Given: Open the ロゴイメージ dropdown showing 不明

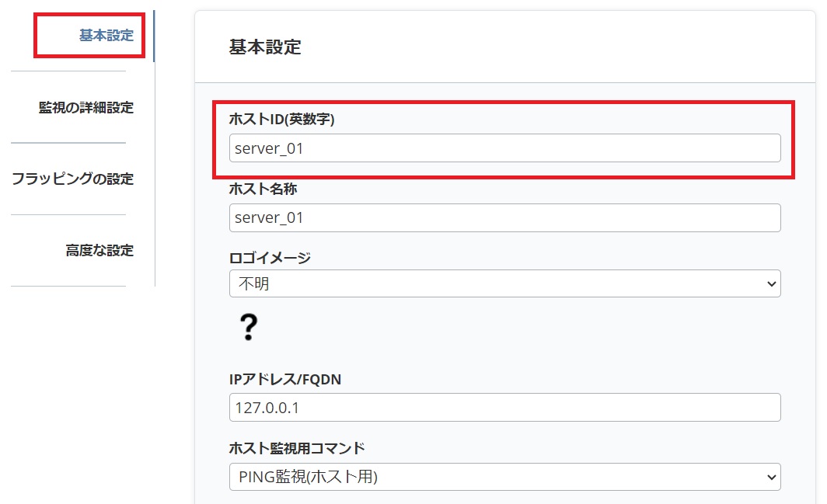Looking at the screenshot, I should [504, 283].
